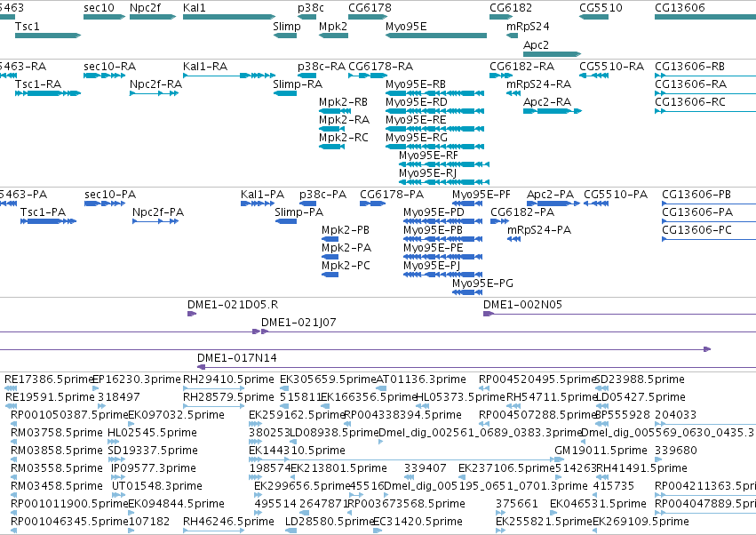Click protein sec10-PA
The height and width of the screenshot is (535, 756).
105,204
